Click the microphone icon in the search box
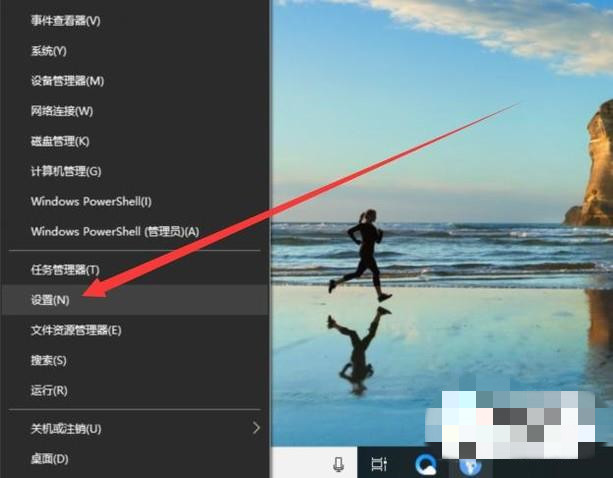 tap(338, 464)
